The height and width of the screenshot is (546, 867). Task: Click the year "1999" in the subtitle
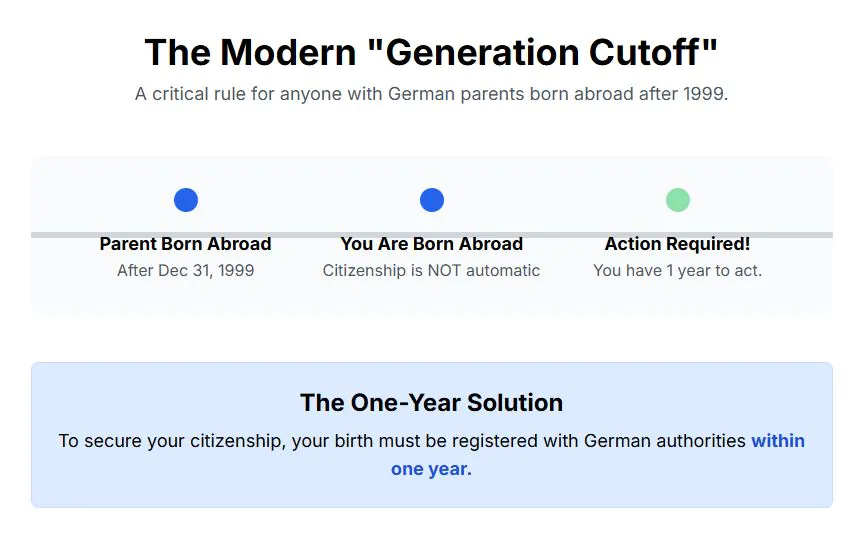point(705,95)
